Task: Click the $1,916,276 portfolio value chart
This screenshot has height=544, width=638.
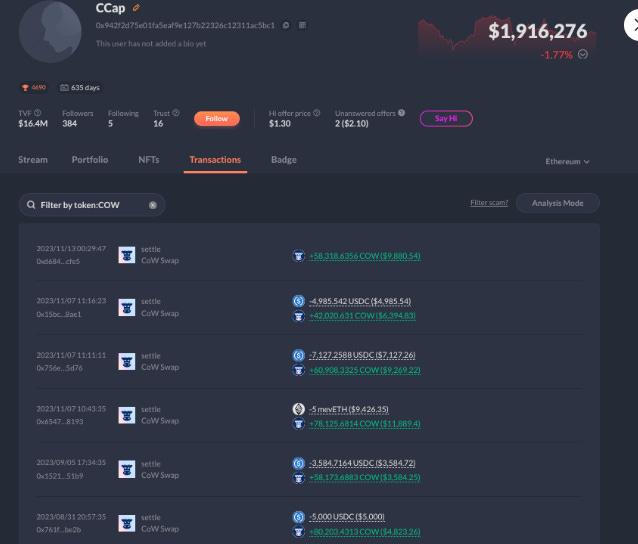Action: pos(507,37)
